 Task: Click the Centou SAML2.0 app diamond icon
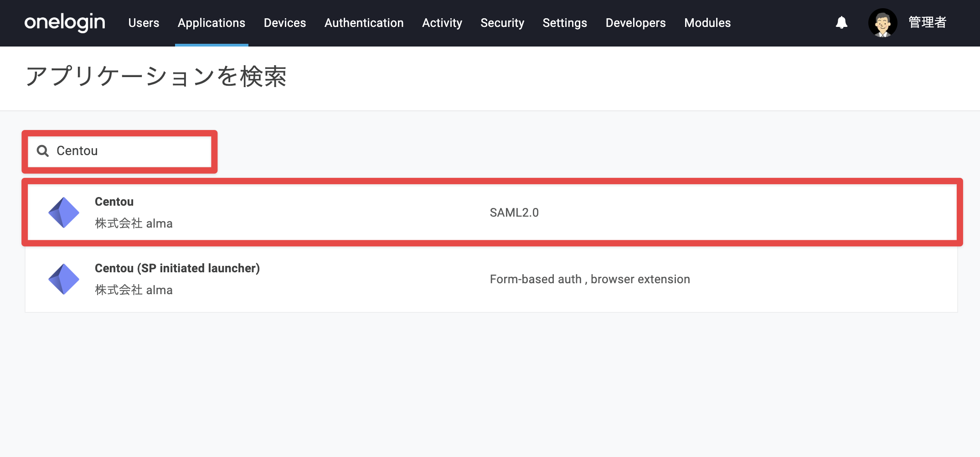click(x=64, y=213)
